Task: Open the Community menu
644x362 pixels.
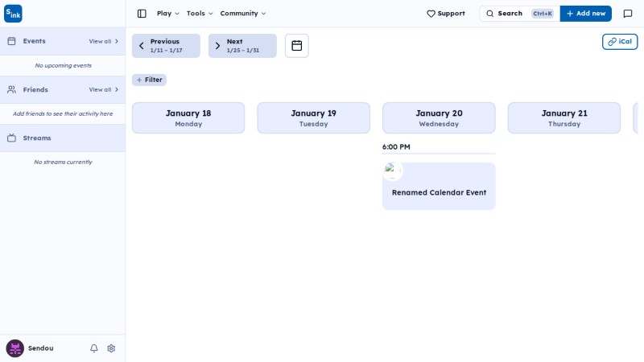Action: click(x=243, y=14)
